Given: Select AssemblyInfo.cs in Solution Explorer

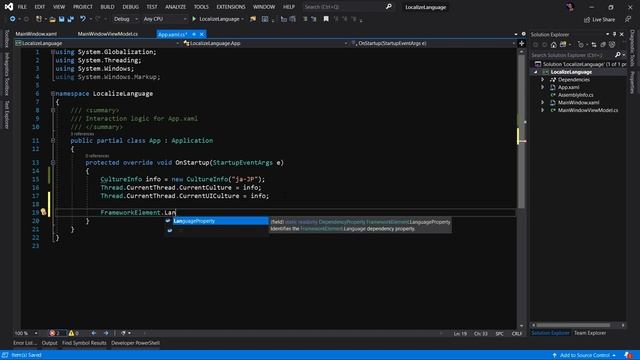Looking at the screenshot, I should point(576,95).
